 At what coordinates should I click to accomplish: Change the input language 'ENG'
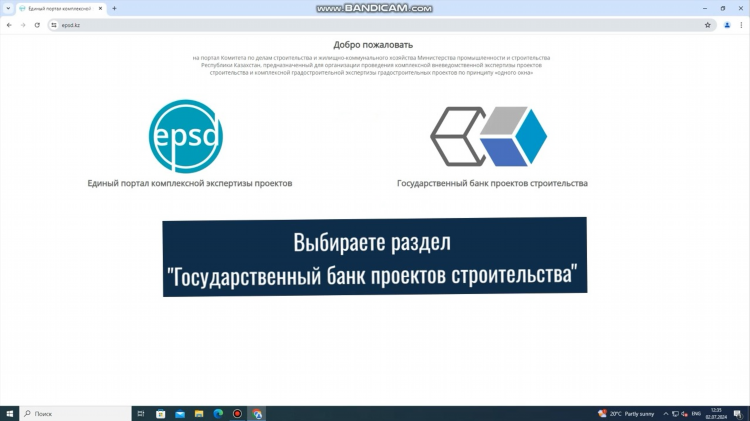696,413
